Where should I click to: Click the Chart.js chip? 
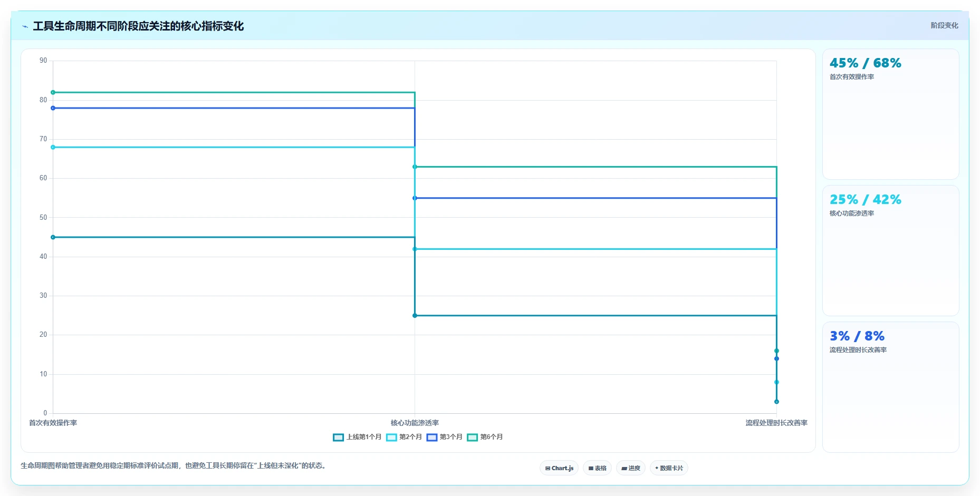[x=559, y=468]
